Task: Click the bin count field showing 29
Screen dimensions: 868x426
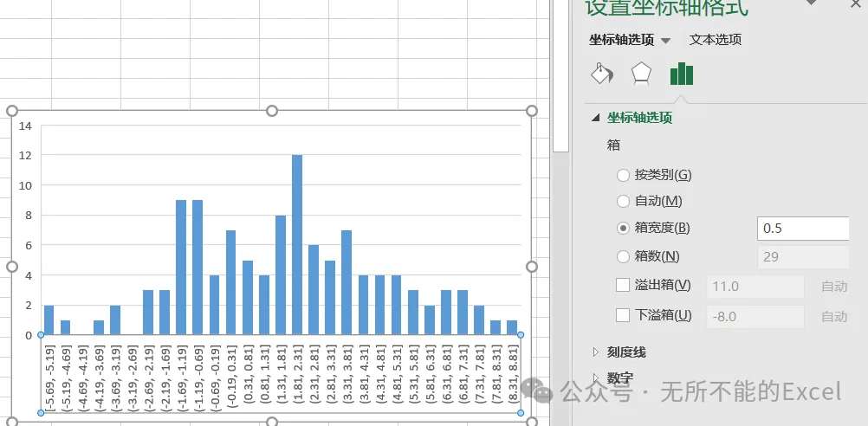Action: pyautogui.click(x=803, y=257)
